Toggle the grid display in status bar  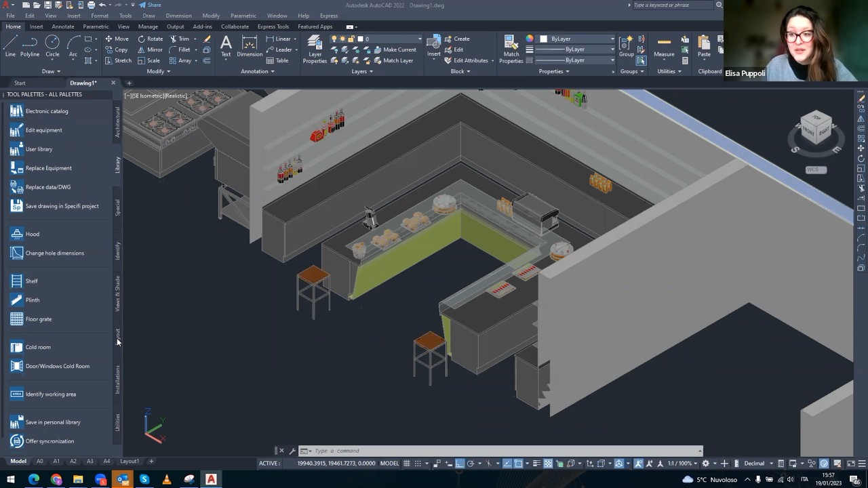(x=407, y=464)
